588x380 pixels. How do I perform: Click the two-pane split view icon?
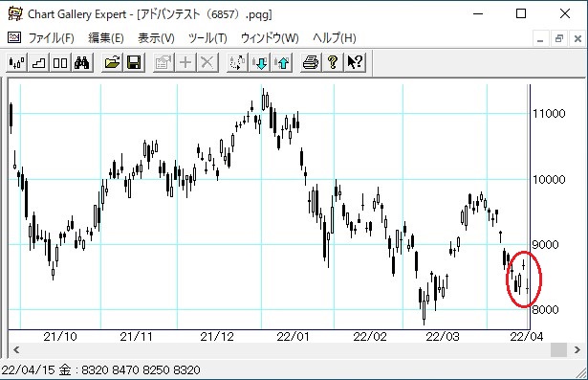pyautogui.click(x=60, y=62)
